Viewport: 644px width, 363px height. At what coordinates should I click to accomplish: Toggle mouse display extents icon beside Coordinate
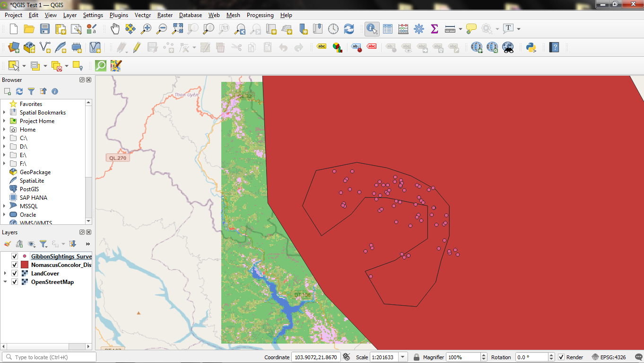(x=347, y=357)
